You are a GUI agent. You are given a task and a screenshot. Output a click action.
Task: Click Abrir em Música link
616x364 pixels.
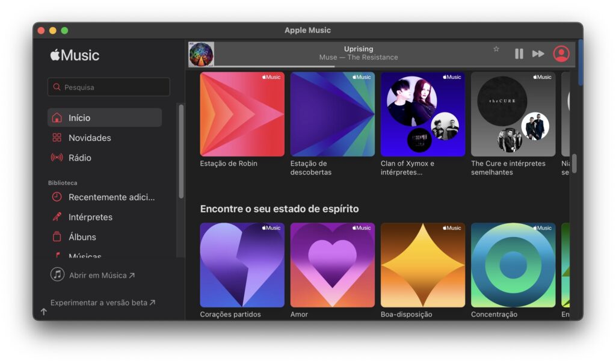[102, 275]
